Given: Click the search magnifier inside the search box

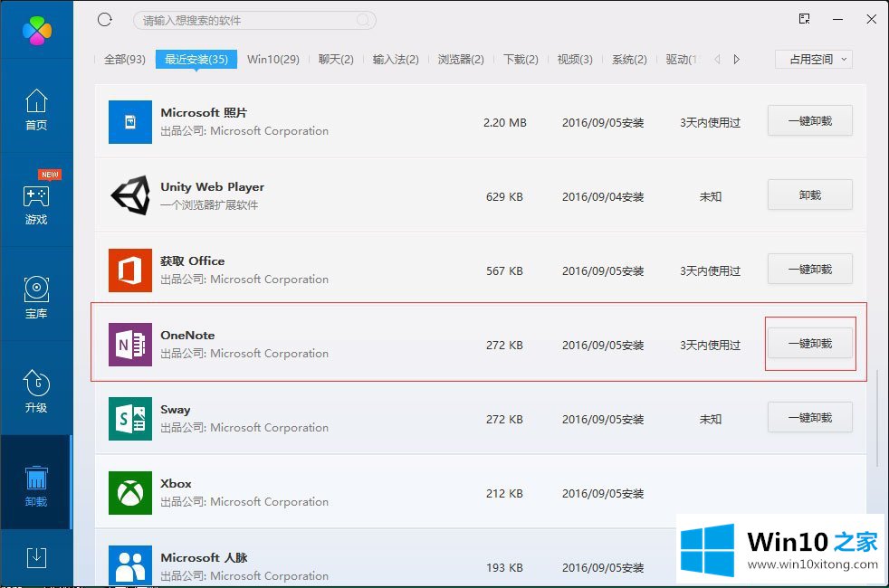Looking at the screenshot, I should (x=363, y=21).
